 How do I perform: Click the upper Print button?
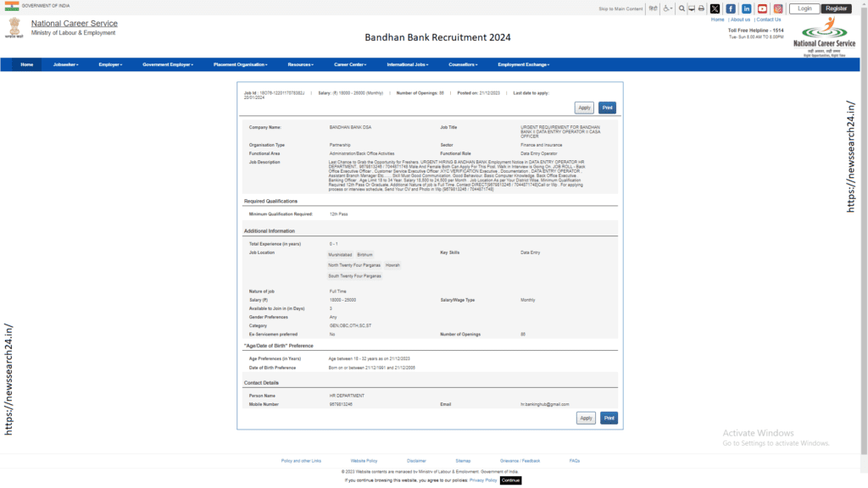(x=607, y=108)
